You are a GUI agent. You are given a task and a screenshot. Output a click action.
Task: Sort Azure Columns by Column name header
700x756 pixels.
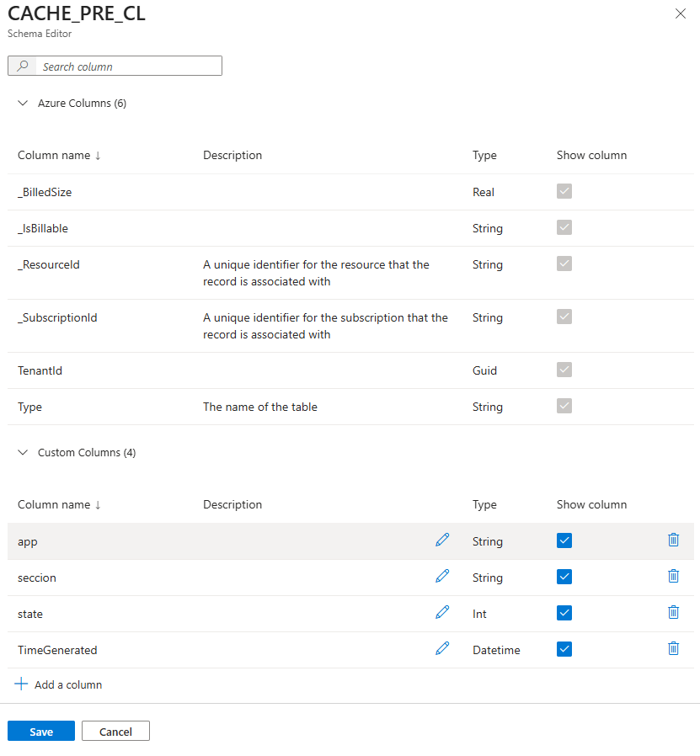pyautogui.click(x=59, y=155)
